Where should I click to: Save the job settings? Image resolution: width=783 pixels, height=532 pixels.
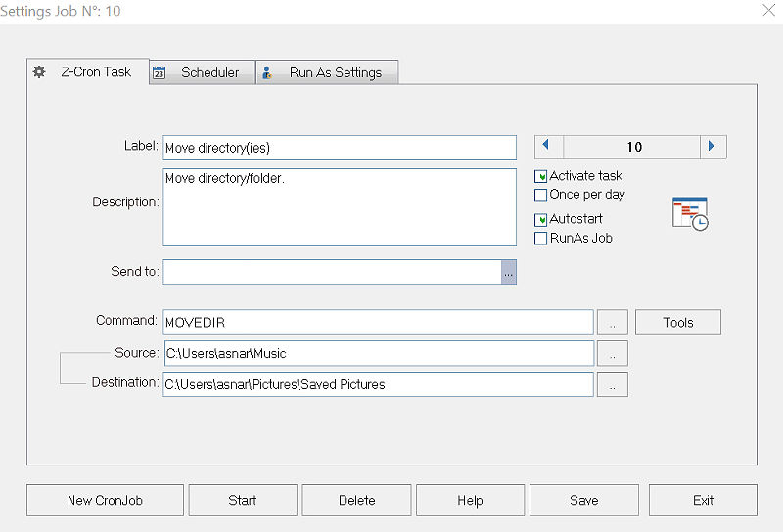[x=584, y=500]
